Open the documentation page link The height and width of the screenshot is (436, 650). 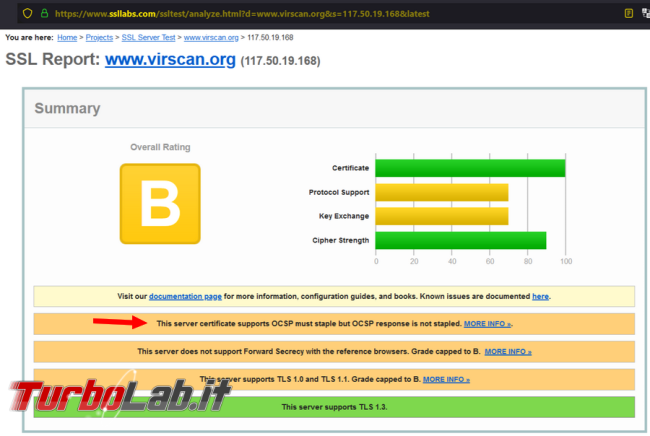[x=185, y=296]
